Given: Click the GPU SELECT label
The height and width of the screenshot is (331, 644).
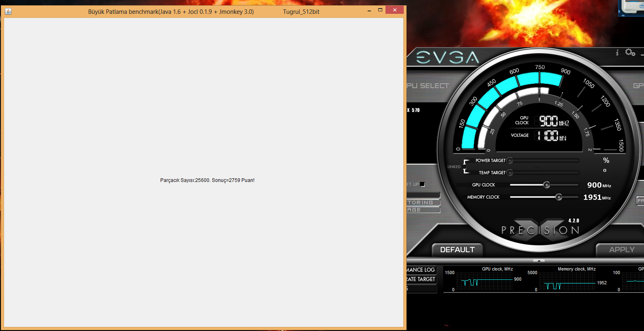Looking at the screenshot, I should tap(428, 86).
